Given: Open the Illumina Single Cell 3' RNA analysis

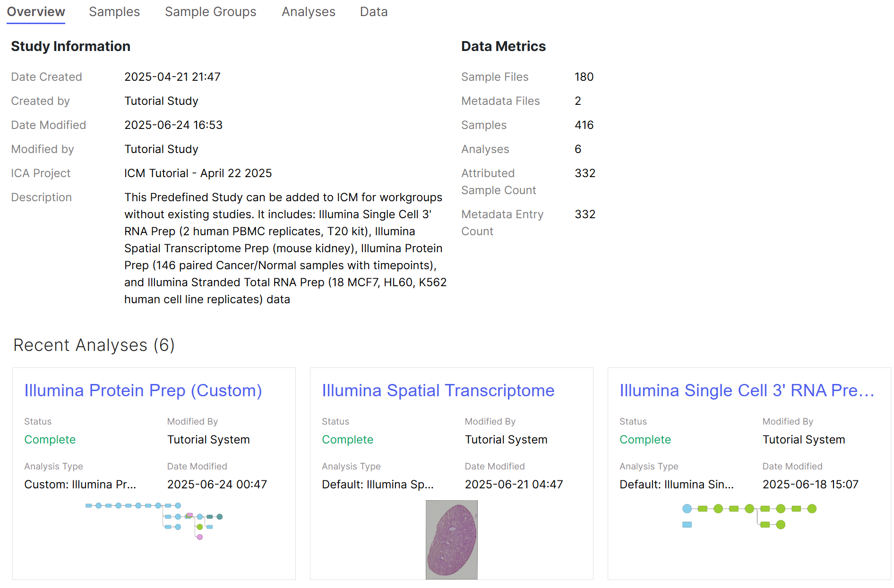Looking at the screenshot, I should pyautogui.click(x=747, y=391).
